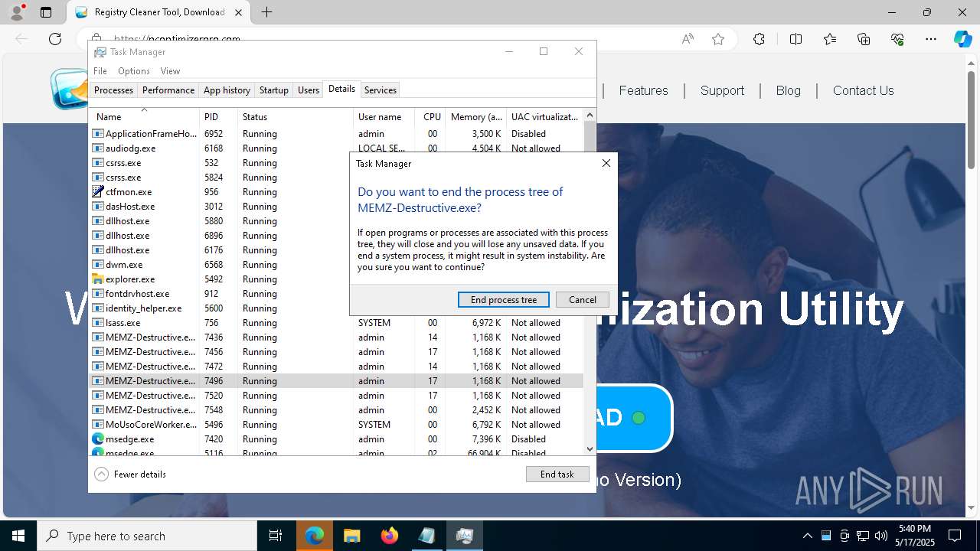This screenshot has width=980, height=551.
Task: Select lsass.exe process row
Action: [337, 323]
